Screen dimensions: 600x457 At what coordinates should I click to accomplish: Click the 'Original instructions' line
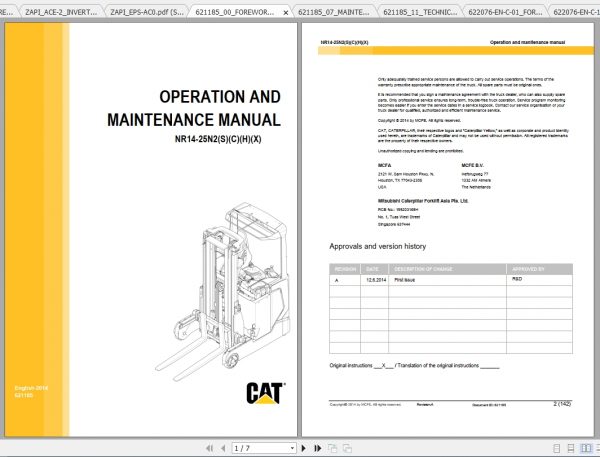(x=414, y=366)
